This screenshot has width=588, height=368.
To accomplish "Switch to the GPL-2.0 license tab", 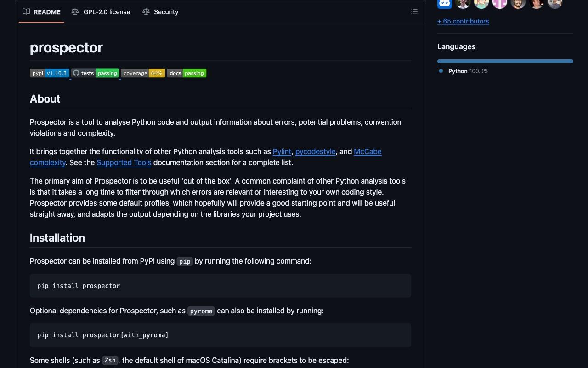I will (101, 12).
